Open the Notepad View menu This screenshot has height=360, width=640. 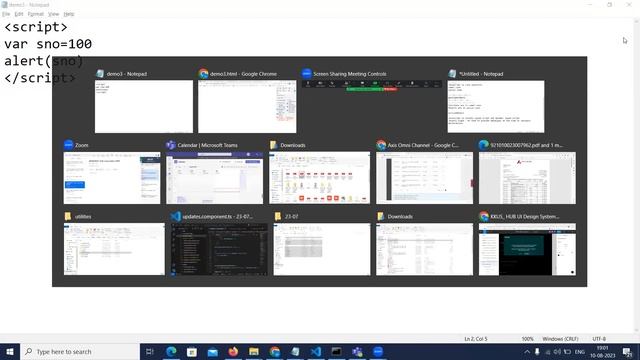pyautogui.click(x=53, y=14)
